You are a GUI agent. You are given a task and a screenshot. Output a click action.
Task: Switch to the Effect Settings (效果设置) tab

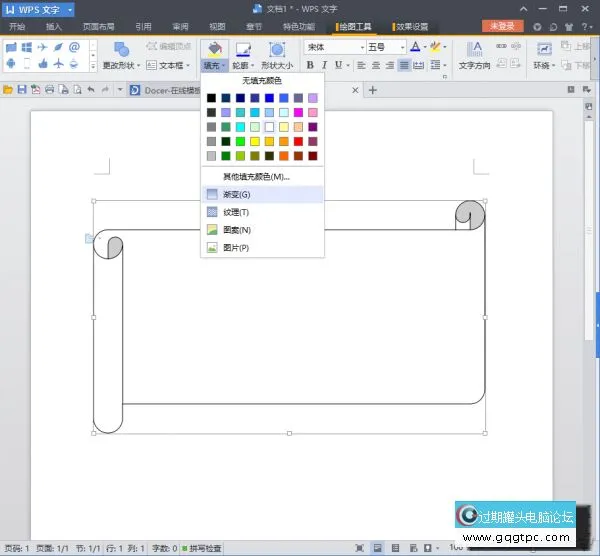click(x=410, y=26)
